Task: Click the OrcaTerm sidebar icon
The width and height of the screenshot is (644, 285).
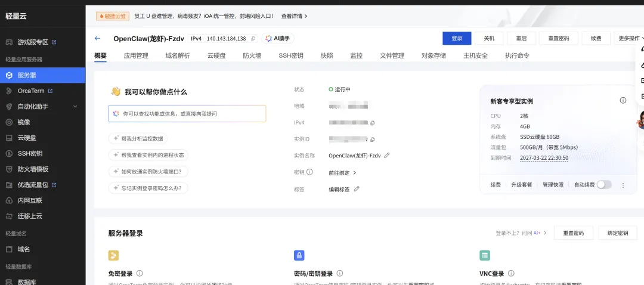Action: (x=9, y=91)
